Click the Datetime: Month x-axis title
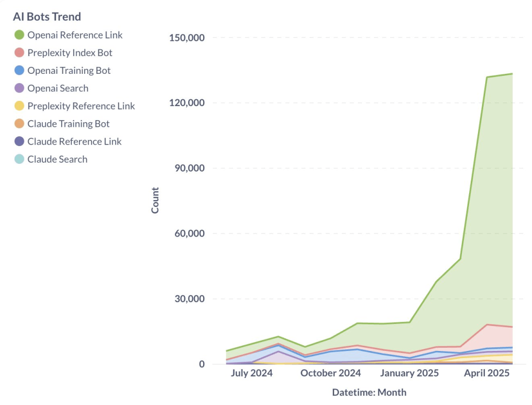The width and height of the screenshot is (532, 405). coord(369,392)
